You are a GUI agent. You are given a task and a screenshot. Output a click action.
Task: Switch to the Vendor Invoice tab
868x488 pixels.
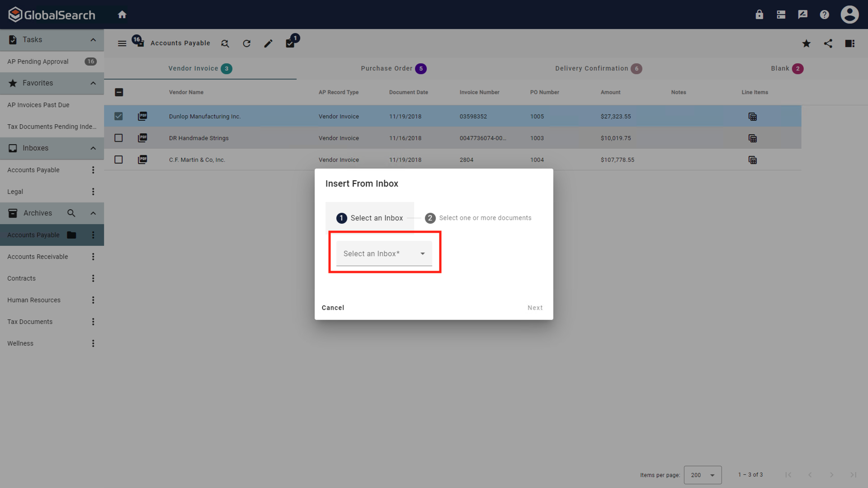tap(200, 69)
